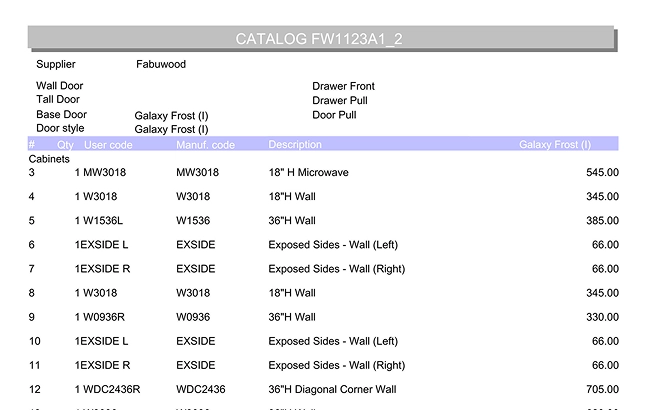
Task: Click the Door style value Galaxy Frost (I)
Action: (x=171, y=129)
